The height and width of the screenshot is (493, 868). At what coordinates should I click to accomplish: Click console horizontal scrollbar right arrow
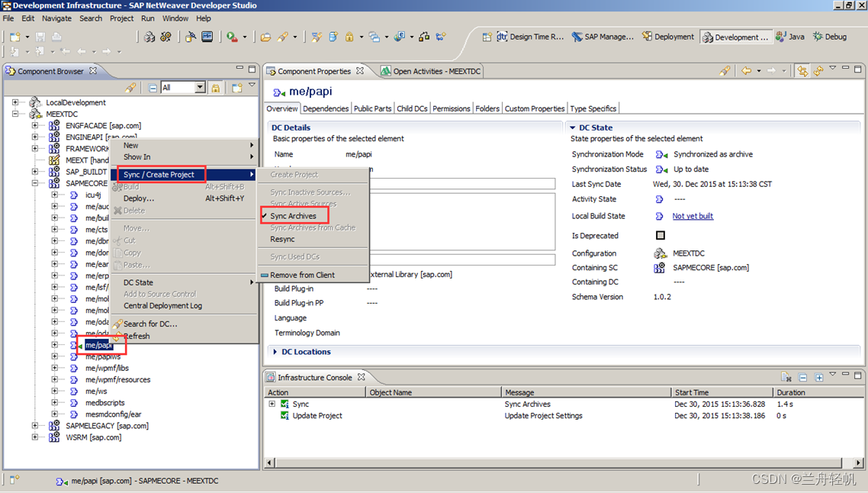pos(858,462)
